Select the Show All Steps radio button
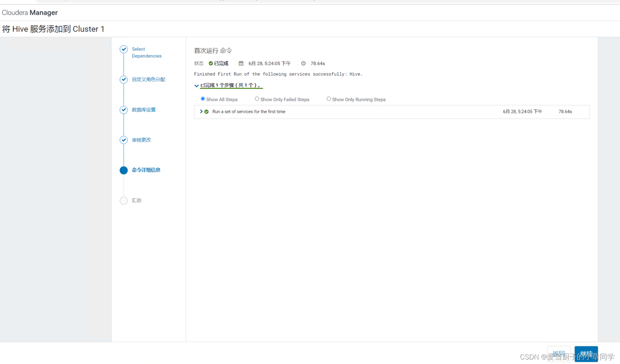Screen dimensions: 620x364 pyautogui.click(x=203, y=99)
